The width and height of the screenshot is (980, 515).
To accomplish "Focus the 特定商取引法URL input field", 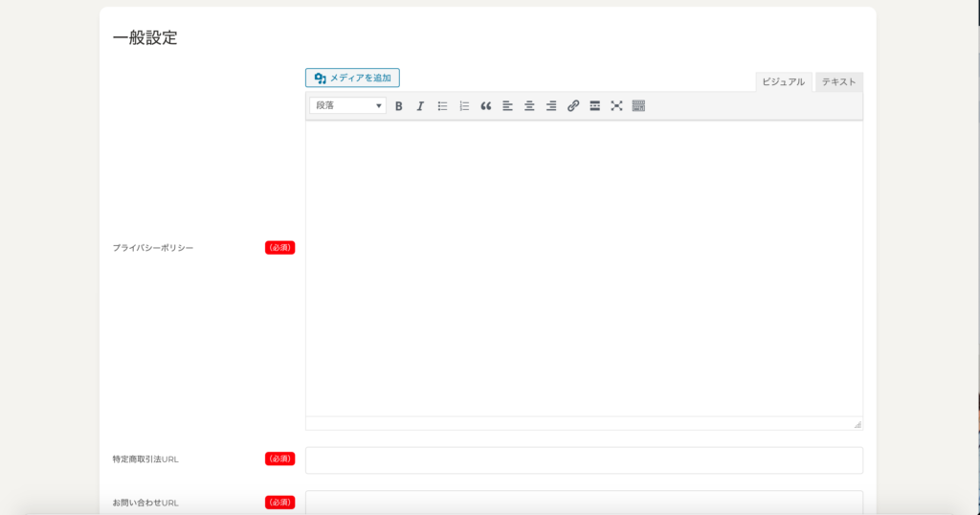I will (584, 459).
